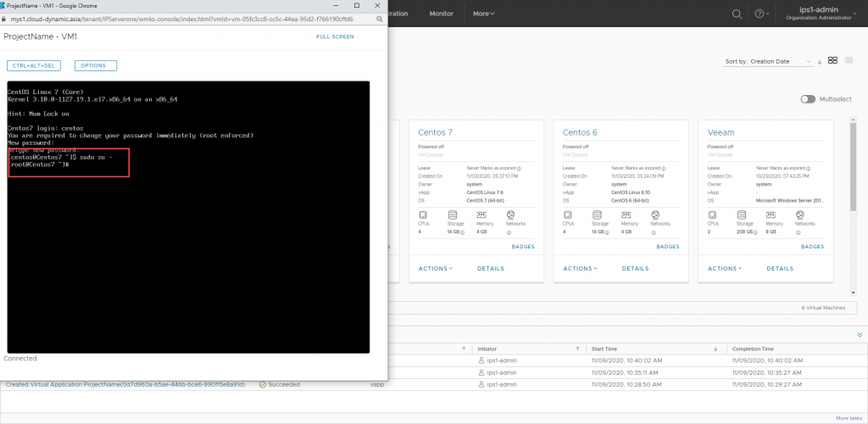Switch to list view layout
Screen dimensions: 868x424
click(849, 61)
